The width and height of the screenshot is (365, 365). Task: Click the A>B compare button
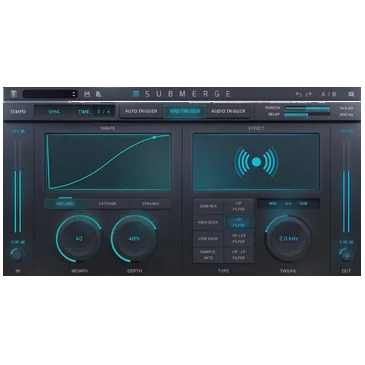(328, 94)
